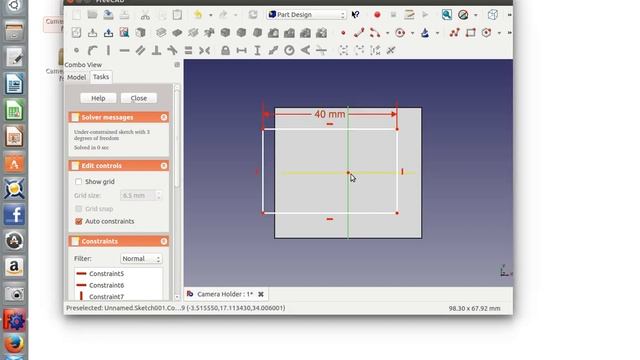Apply the Lock constraint
640x360 pixels.
(225, 50)
